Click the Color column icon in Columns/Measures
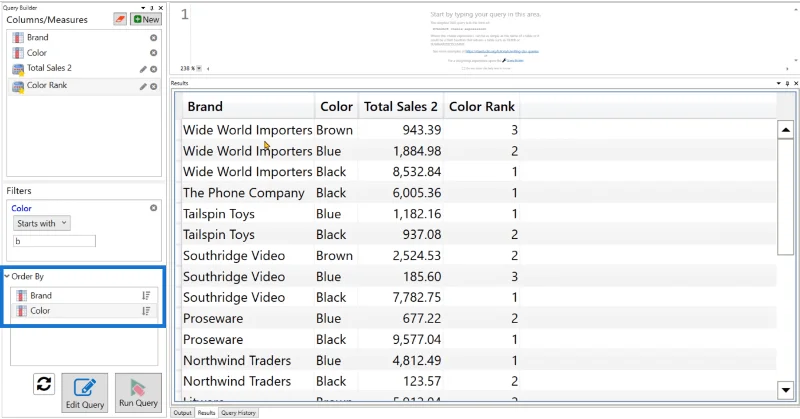Screen dimensions: 800x419 (x=18, y=53)
